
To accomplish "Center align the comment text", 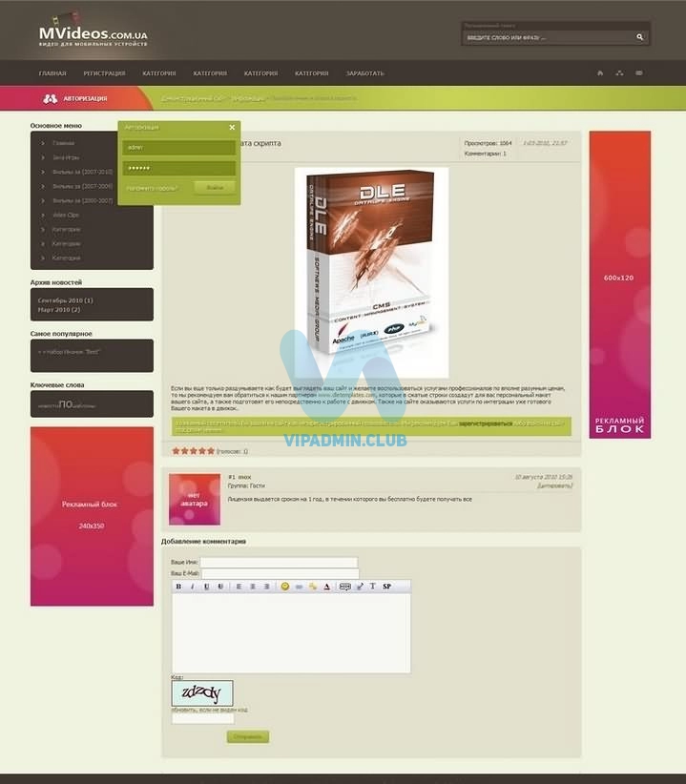I will [253, 586].
